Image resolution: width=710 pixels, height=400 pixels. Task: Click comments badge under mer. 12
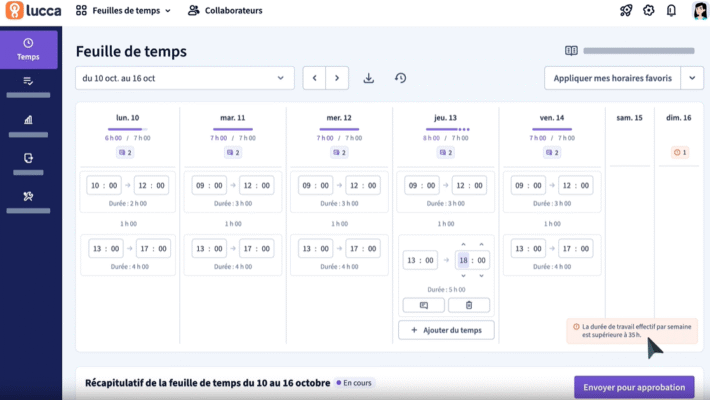tap(339, 153)
